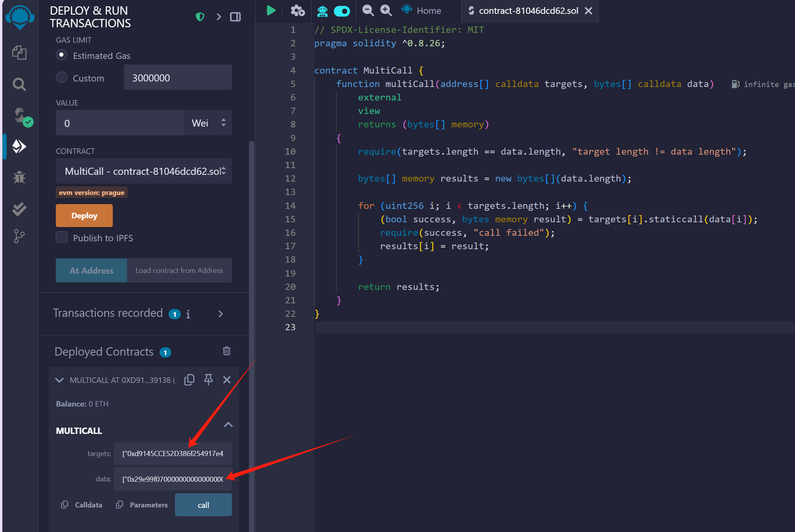Click the green shield verification icon
This screenshot has width=795, height=532.
click(x=200, y=17)
